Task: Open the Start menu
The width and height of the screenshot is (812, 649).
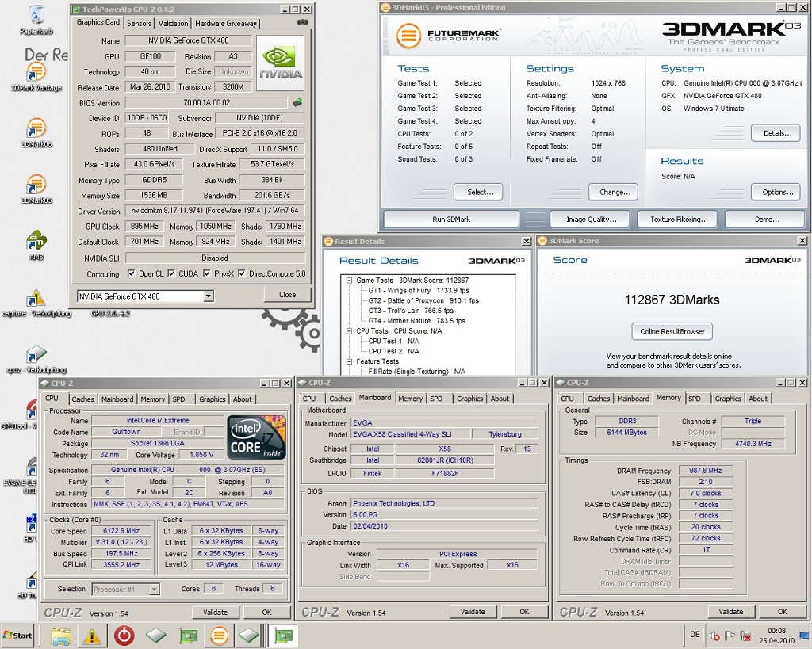Action: point(17,636)
